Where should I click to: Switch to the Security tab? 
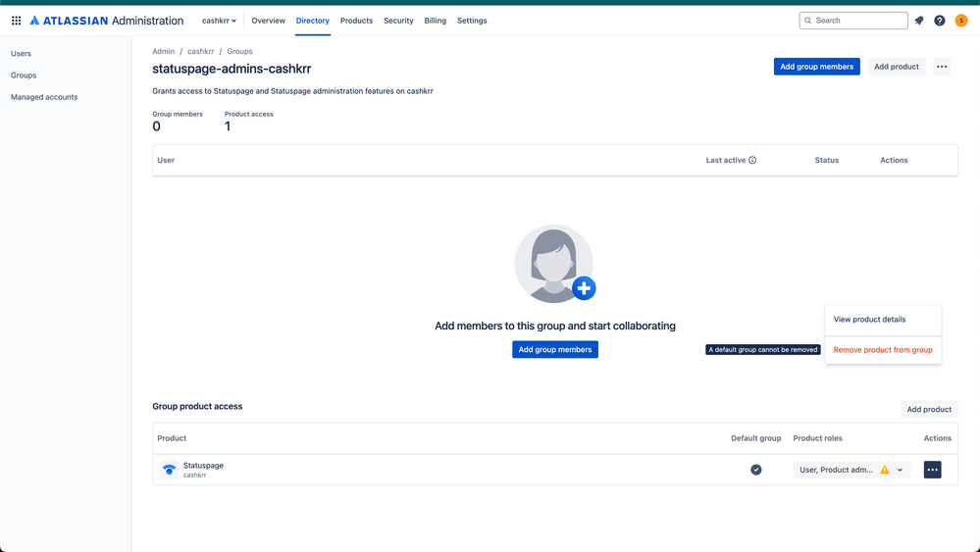click(398, 21)
